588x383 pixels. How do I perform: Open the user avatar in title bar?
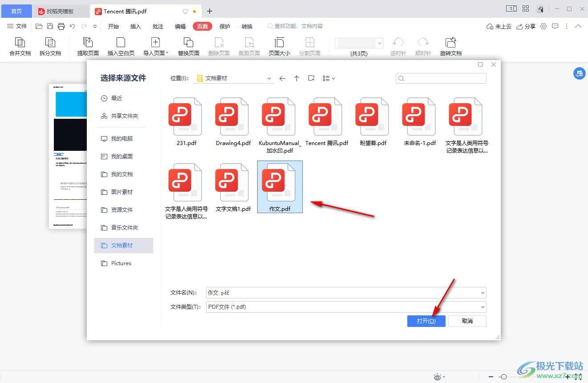click(x=540, y=9)
